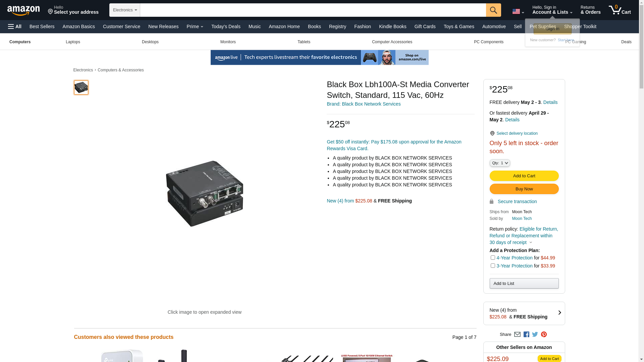Click the product thumbnail image

(x=81, y=87)
